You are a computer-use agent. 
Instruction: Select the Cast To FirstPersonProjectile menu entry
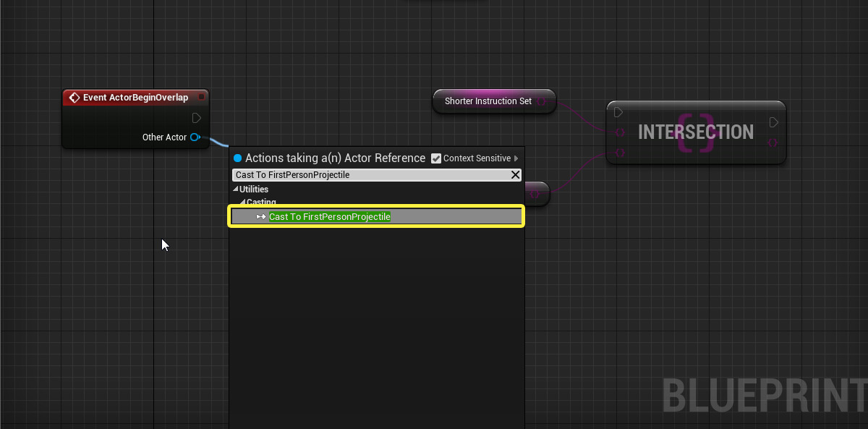pos(331,216)
